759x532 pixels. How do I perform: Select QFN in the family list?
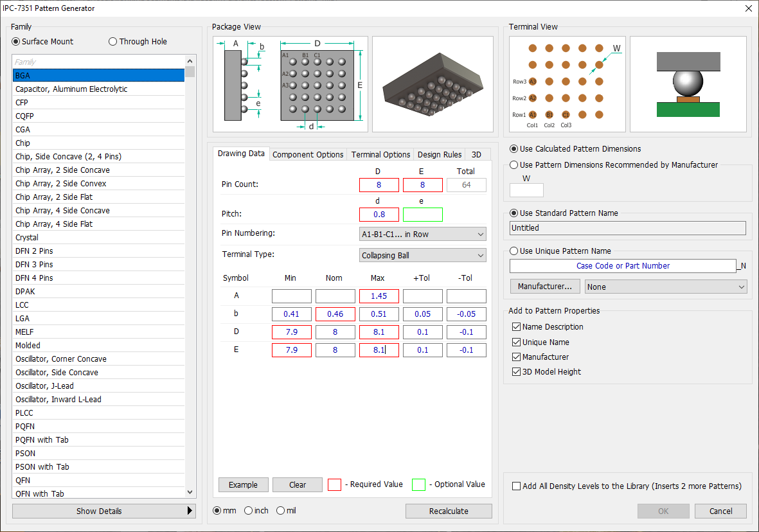[x=98, y=481]
